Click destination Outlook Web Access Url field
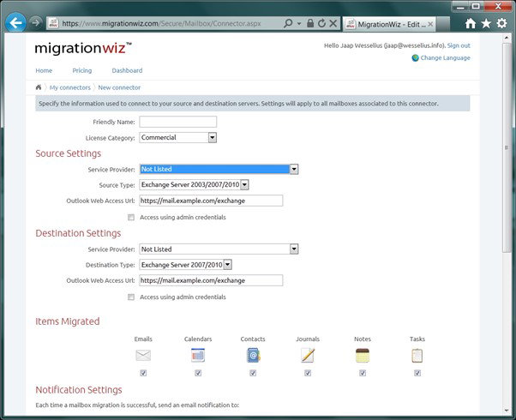The image size is (516, 420). (x=211, y=280)
